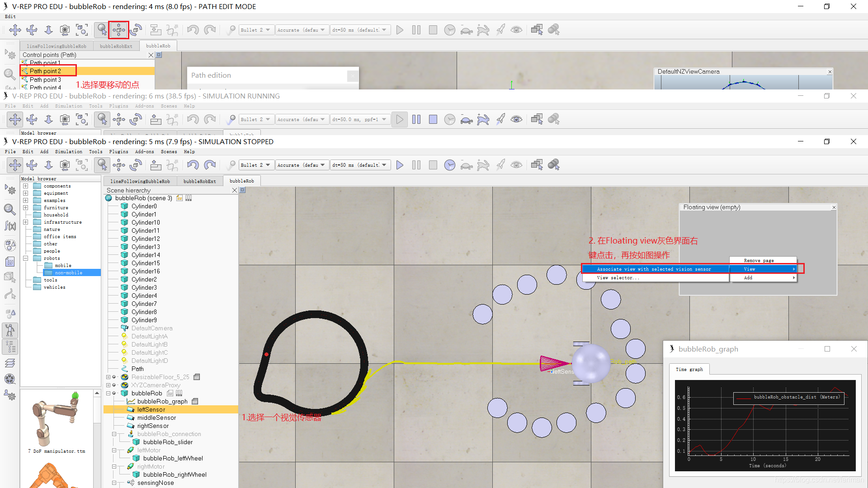Toggle real-time mode clock icon in stopped window
This screenshot has width=868, height=488.
click(x=449, y=165)
